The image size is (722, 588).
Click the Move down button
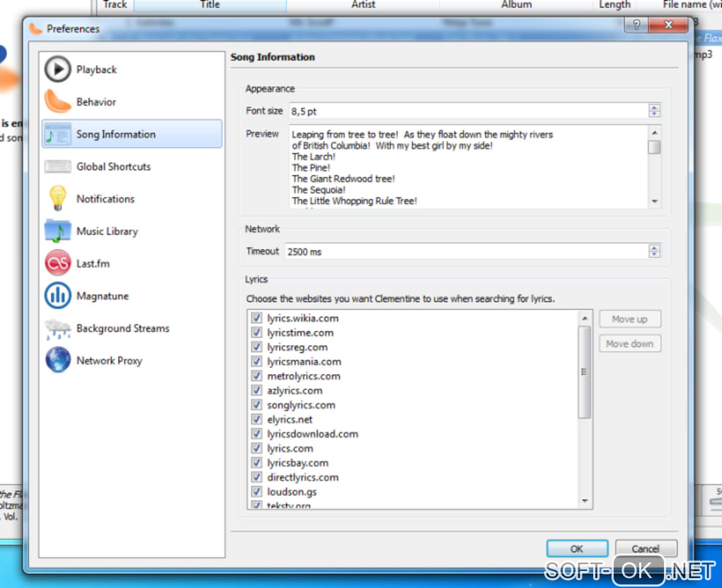pos(629,343)
